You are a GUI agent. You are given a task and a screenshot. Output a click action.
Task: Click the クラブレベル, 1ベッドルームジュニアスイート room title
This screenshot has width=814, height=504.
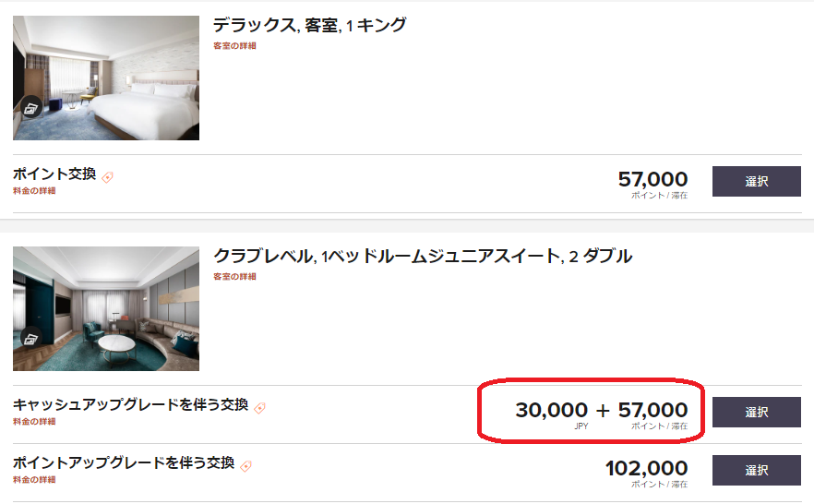(422, 257)
